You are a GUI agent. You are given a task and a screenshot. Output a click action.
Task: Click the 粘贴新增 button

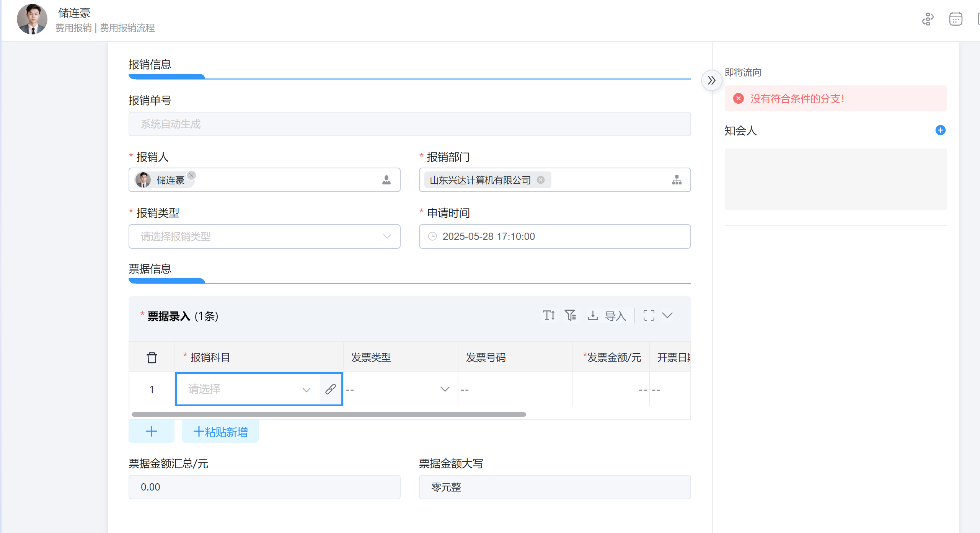pos(220,432)
